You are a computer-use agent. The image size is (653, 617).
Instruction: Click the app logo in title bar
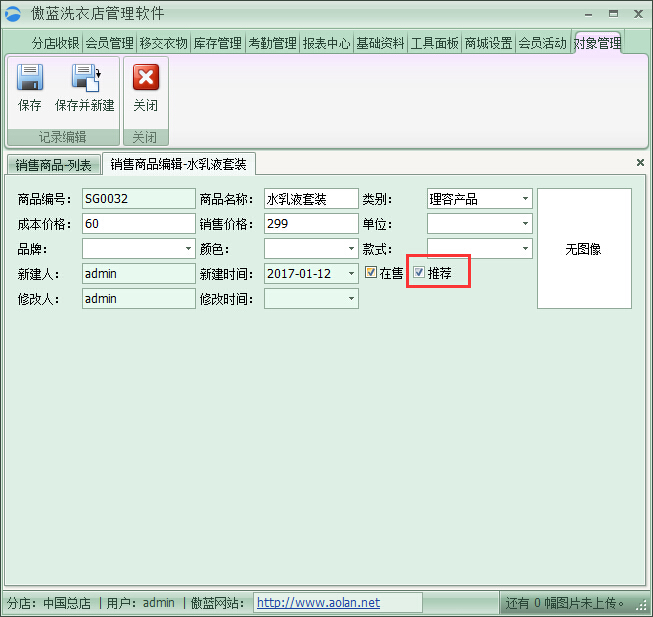(x=15, y=13)
